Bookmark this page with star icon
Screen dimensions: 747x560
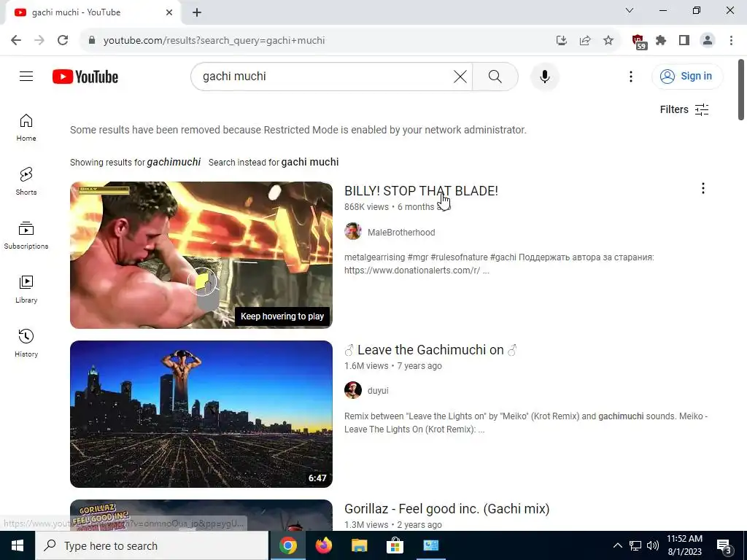pyautogui.click(x=608, y=41)
